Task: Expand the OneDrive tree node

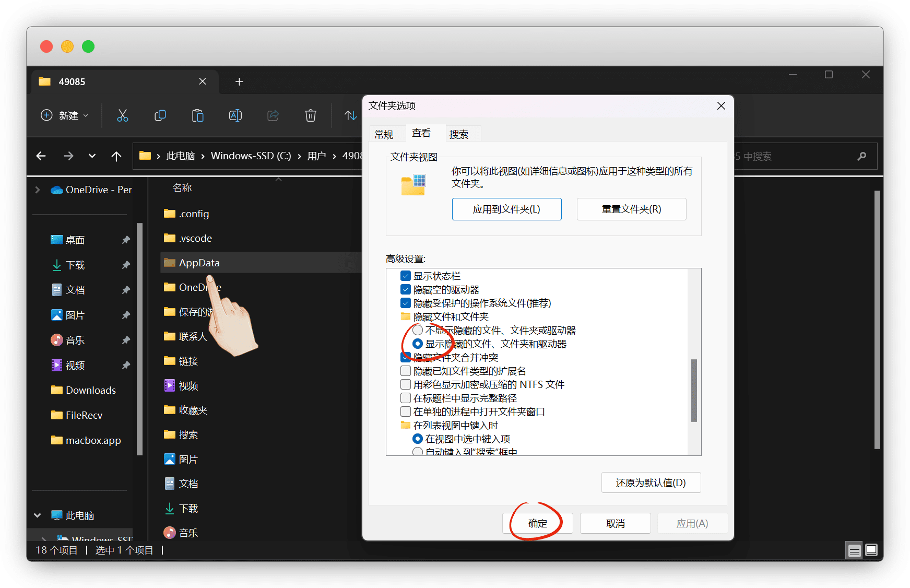Action: tap(38, 190)
